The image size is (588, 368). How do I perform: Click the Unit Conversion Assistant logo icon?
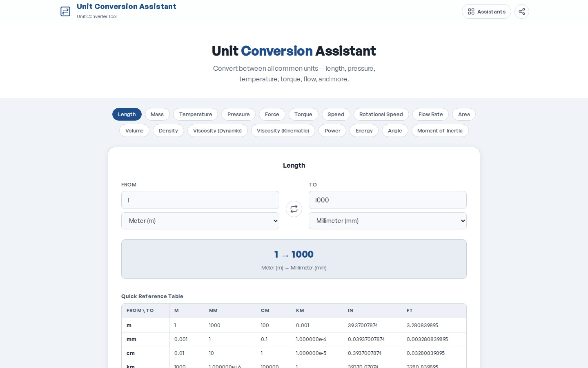coord(65,11)
